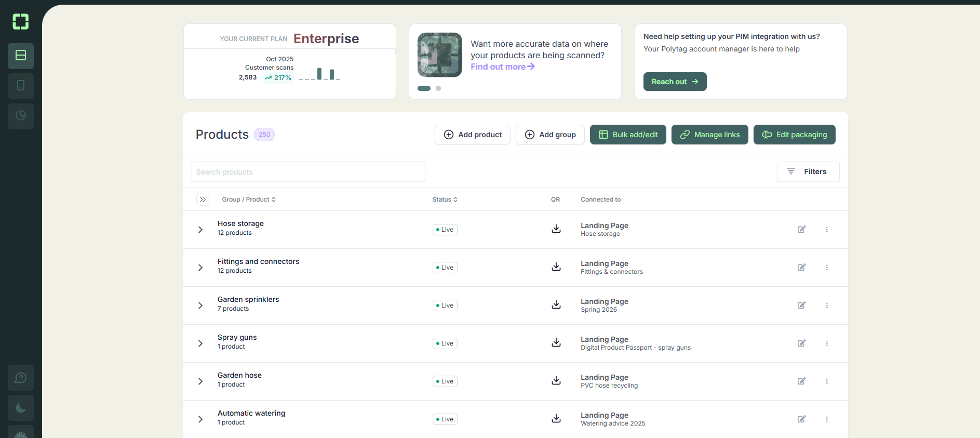
Task: Download QR for Fittings and connectors
Action: (556, 267)
